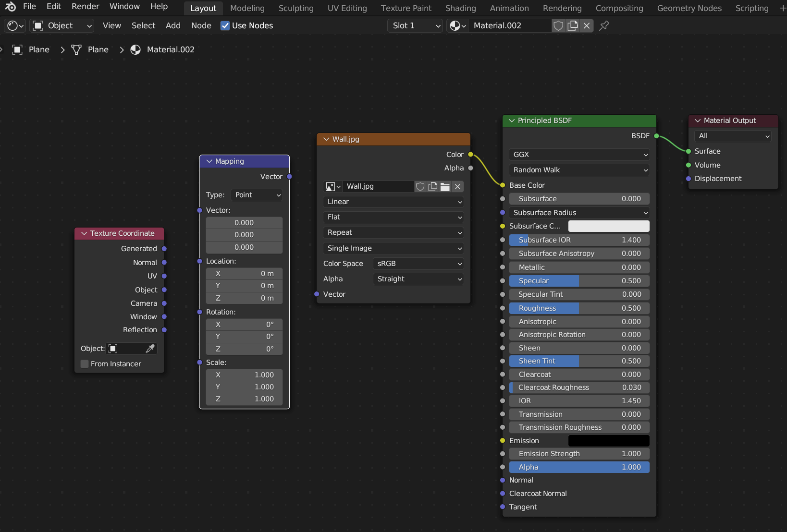Click the Mapping Rotation Z field

(244, 349)
